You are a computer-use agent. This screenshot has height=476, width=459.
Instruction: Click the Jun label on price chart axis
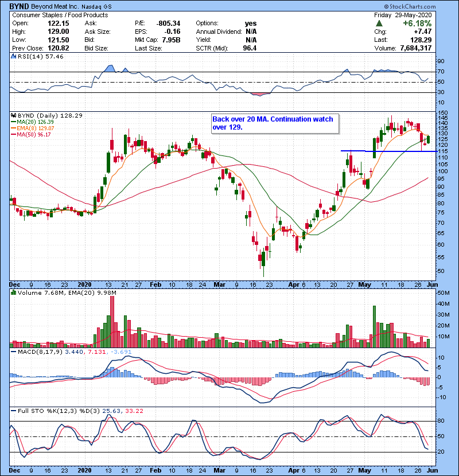click(432, 285)
